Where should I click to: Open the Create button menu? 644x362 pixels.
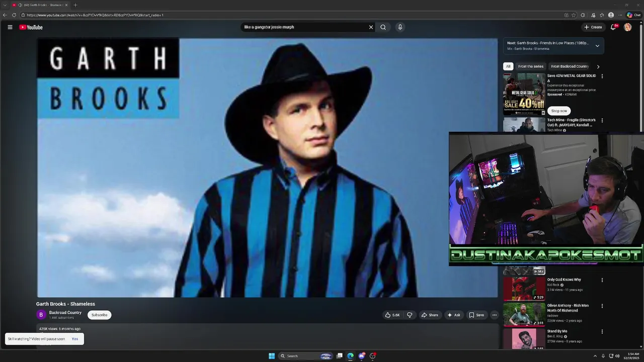pyautogui.click(x=593, y=27)
